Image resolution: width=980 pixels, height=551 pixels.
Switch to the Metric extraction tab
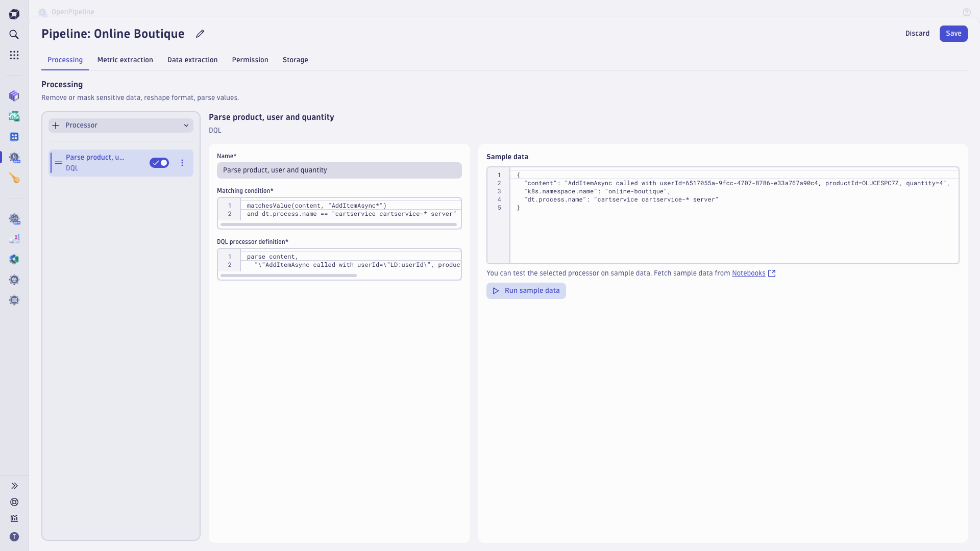click(x=125, y=60)
